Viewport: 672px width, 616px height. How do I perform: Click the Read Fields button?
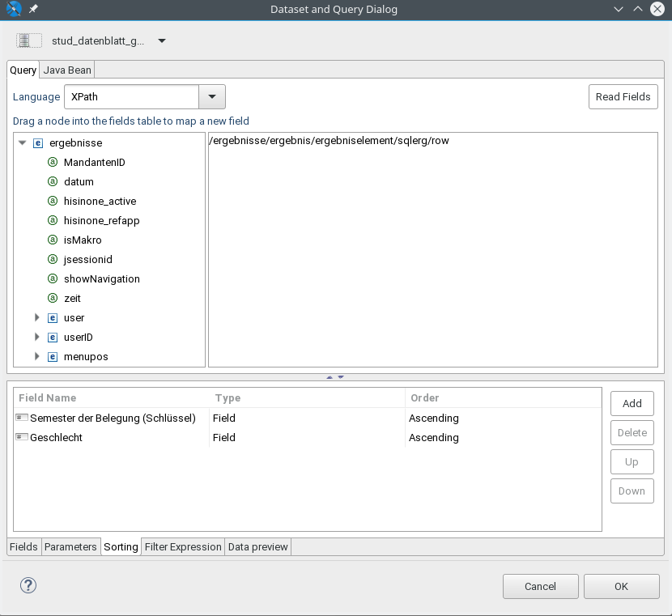(x=623, y=97)
